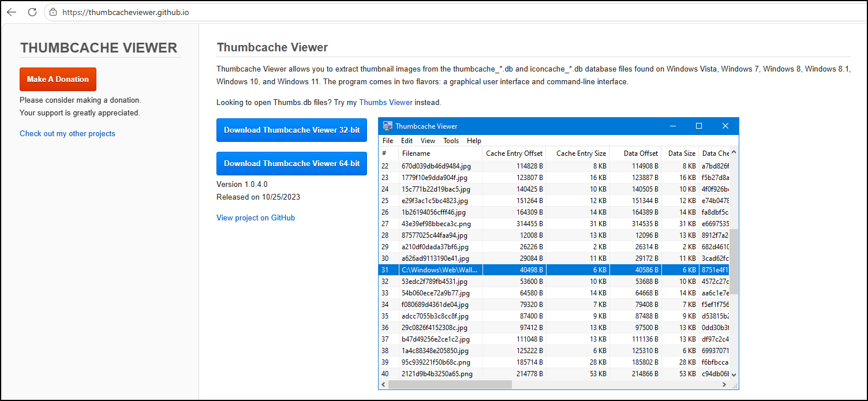Select row b47d49256e2ce1c2.jpg
Image resolution: width=868 pixels, height=401 pixels.
coord(554,339)
